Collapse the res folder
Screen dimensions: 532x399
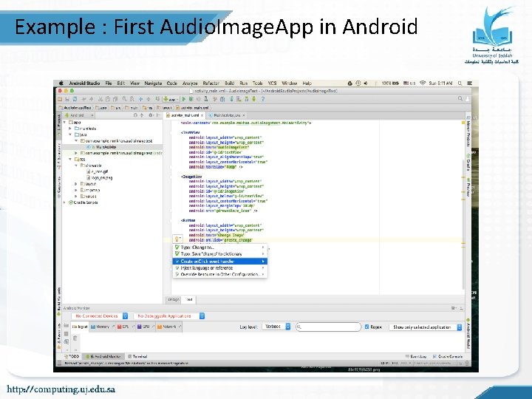pyautogui.click(x=70, y=159)
